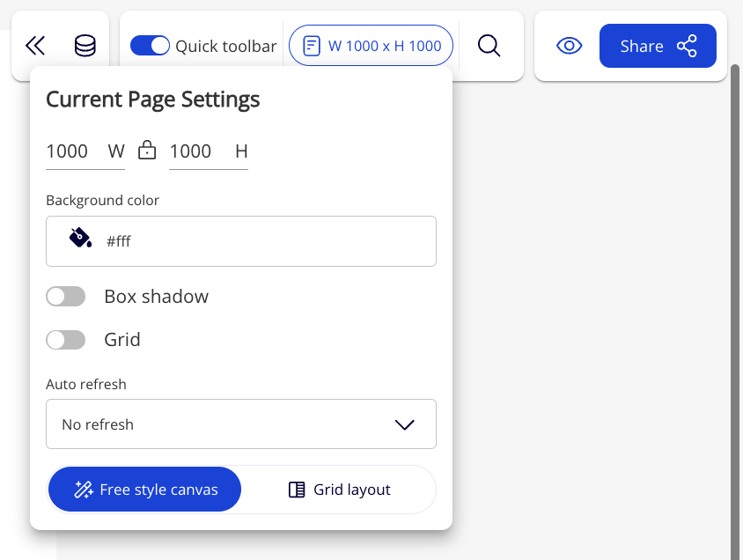Open the Auto refresh dropdown

[240, 424]
